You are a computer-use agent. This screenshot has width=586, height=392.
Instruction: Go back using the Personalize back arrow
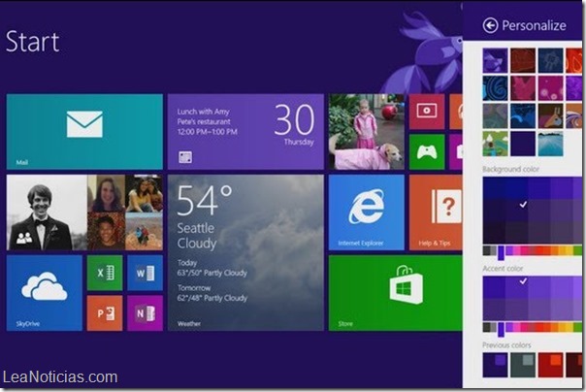(x=490, y=25)
